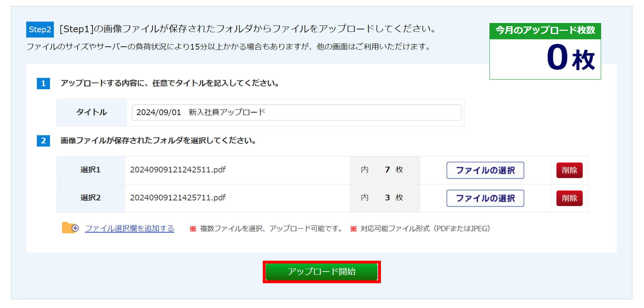Image resolution: width=644 pixels, height=308 pixels.
Task: Click the 今月のアップロード枚数 green header
Action: [545, 31]
